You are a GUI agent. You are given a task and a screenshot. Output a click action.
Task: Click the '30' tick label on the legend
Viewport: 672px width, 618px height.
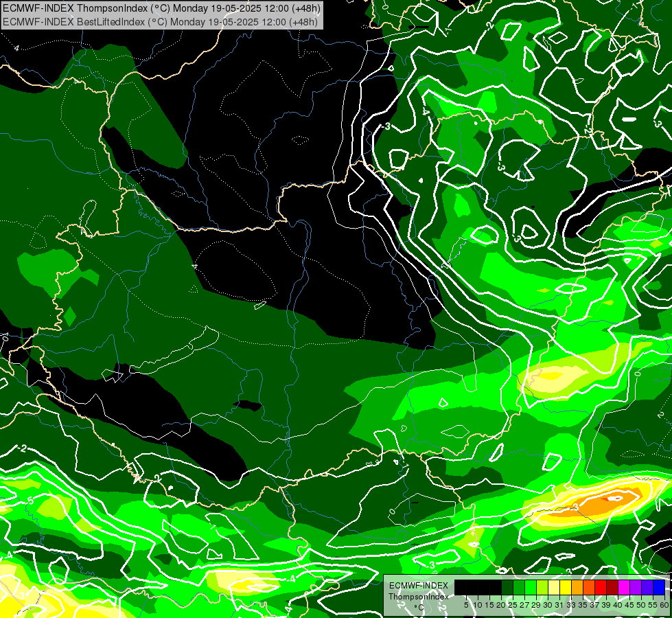pyautogui.click(x=548, y=605)
